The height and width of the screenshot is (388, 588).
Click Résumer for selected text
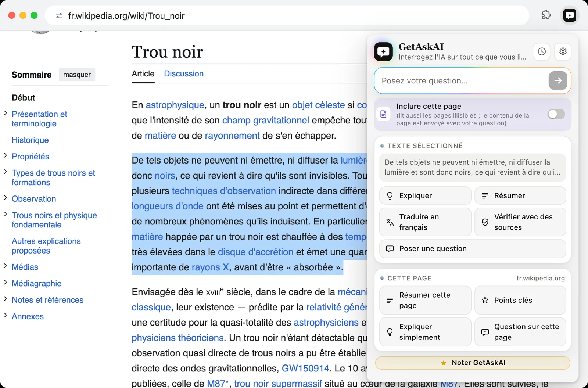pyautogui.click(x=520, y=195)
